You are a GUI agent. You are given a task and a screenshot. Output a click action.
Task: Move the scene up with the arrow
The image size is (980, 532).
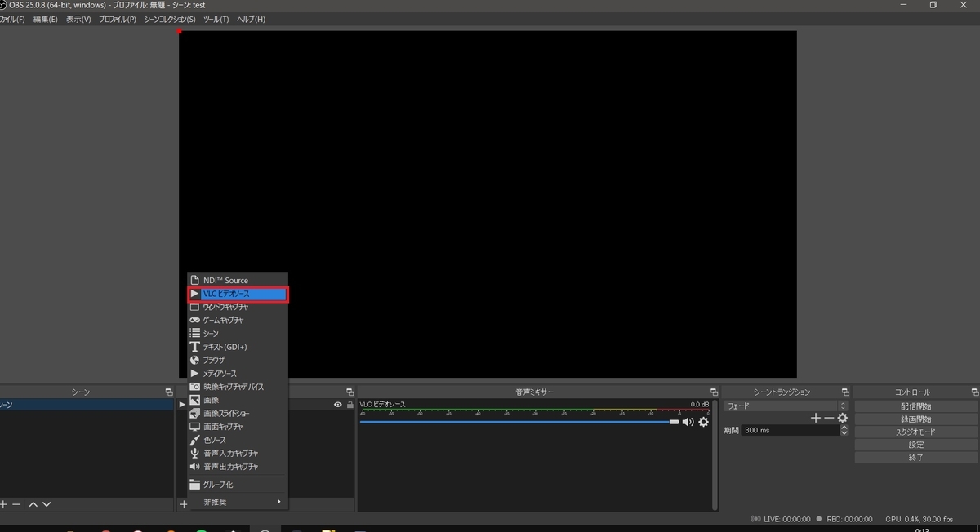tap(33, 504)
